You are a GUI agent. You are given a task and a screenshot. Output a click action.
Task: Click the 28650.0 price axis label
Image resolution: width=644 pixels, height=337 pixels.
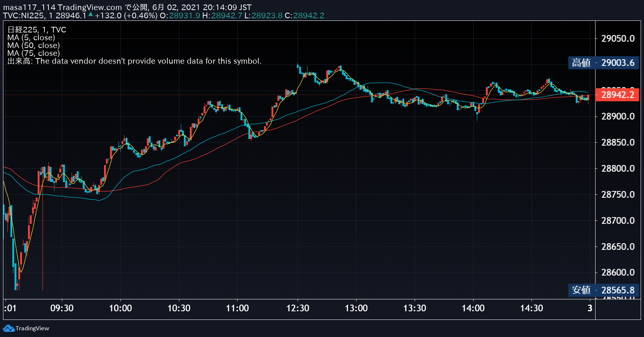618,247
